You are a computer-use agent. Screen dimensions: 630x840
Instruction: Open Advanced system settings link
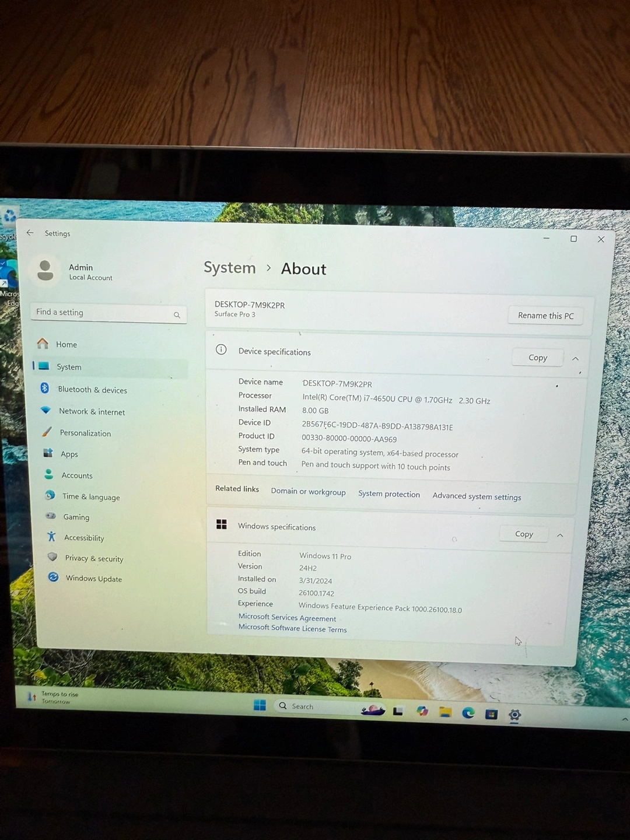(477, 496)
